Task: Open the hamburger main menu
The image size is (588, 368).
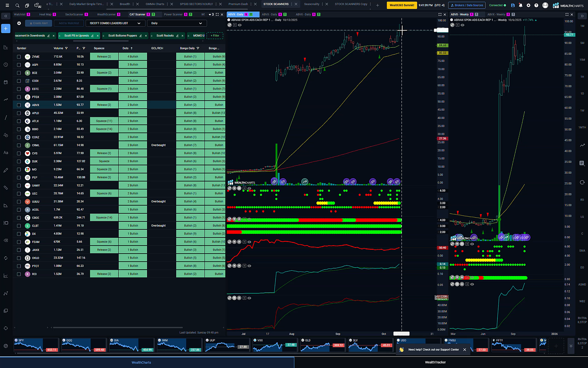Action: (7, 5)
